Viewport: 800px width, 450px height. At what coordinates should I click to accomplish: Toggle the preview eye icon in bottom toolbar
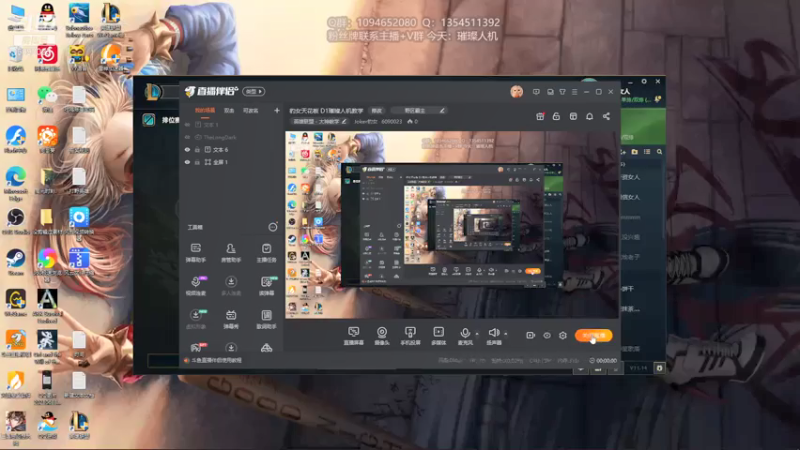pyautogui.click(x=547, y=335)
